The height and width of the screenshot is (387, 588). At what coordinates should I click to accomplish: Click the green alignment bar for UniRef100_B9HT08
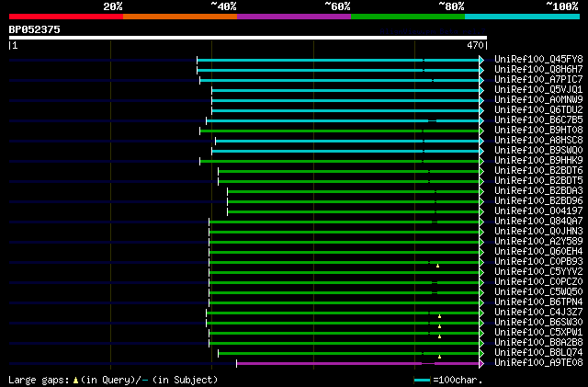pyautogui.click(x=340, y=131)
